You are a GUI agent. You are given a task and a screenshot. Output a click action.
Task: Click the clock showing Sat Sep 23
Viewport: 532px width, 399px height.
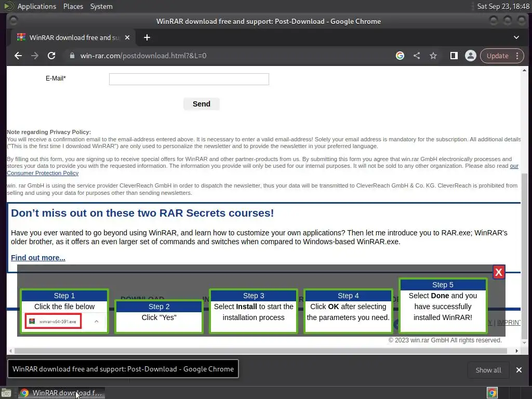click(503, 6)
